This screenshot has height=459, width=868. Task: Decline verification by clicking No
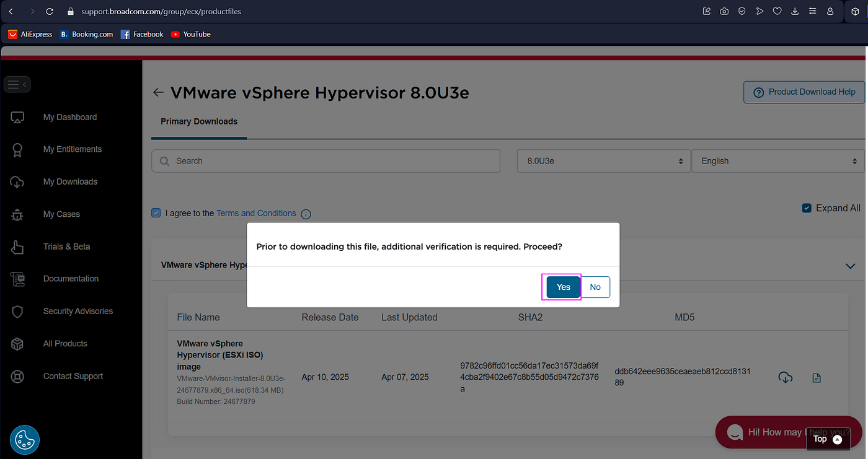click(x=595, y=287)
